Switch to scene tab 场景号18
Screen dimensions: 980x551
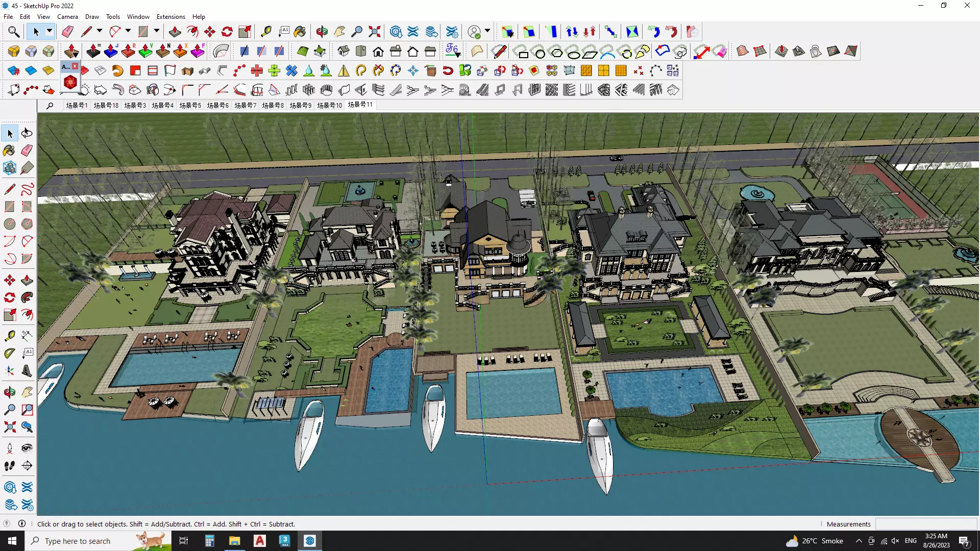106,106
